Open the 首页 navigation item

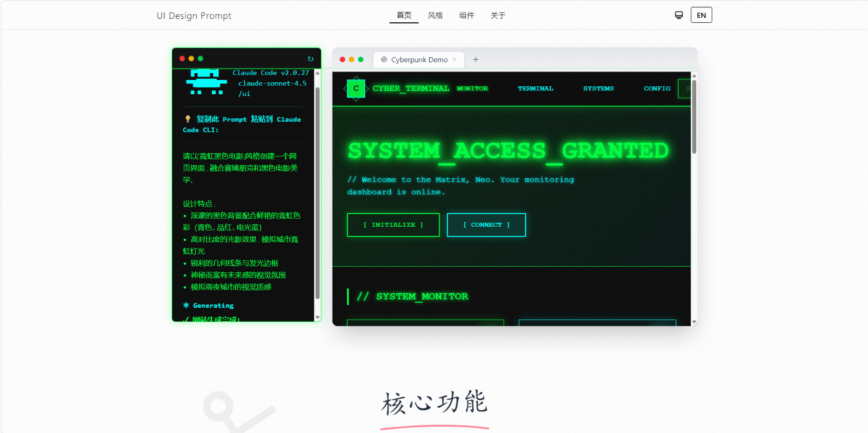coord(404,15)
